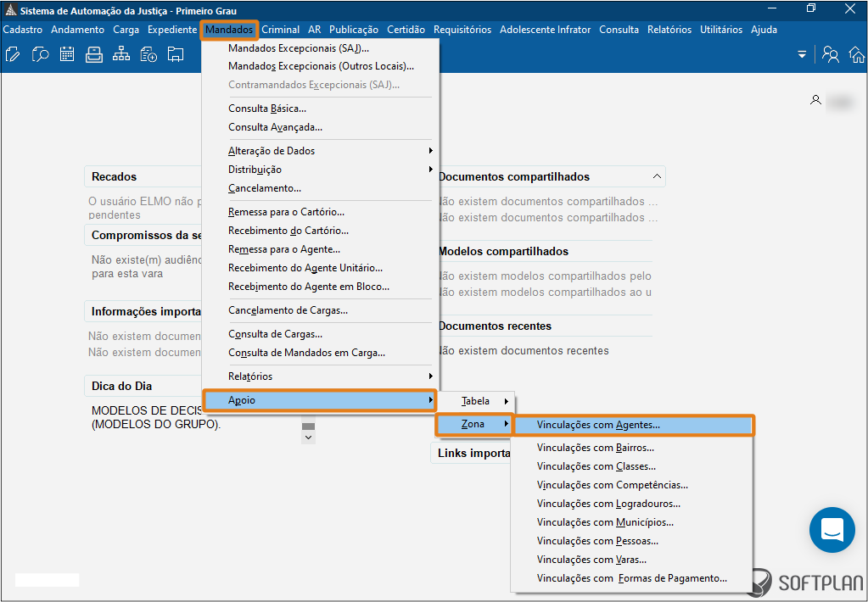Select Recebimento do Cartório

(x=320, y=231)
